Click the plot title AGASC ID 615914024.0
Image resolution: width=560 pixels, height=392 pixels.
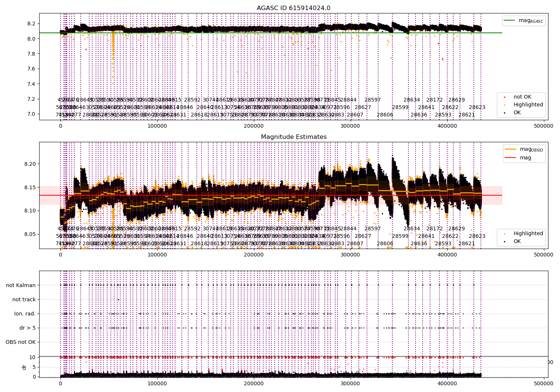coord(293,8)
